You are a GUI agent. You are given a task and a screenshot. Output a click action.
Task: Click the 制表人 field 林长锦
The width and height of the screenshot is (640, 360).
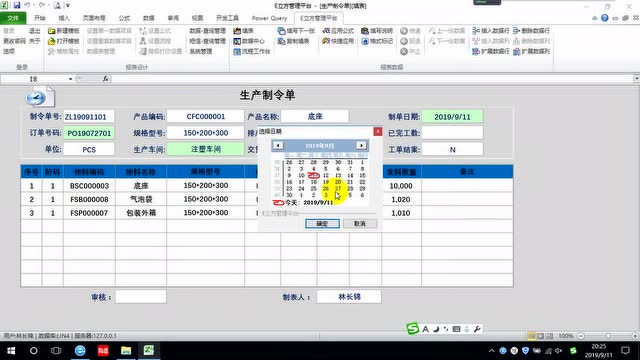point(349,297)
